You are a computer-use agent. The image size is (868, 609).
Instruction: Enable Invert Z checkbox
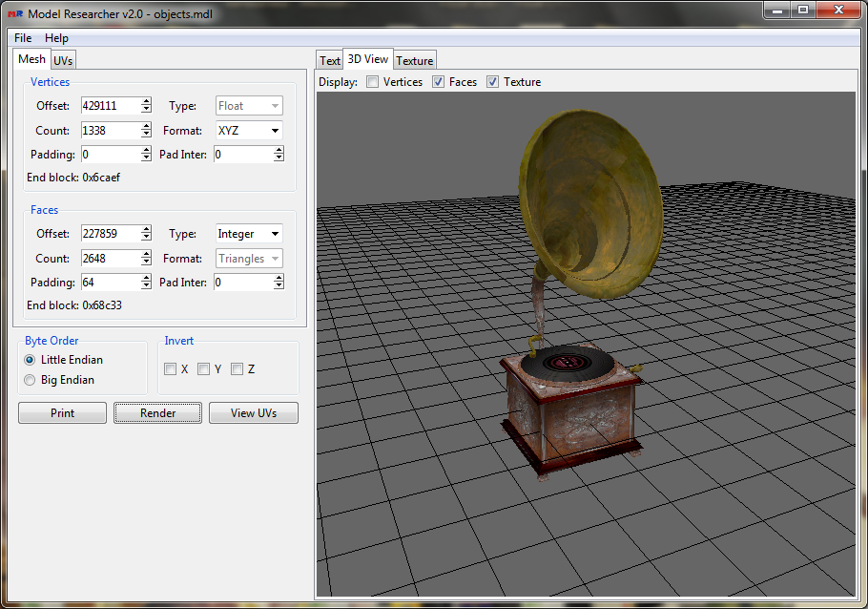click(x=237, y=369)
